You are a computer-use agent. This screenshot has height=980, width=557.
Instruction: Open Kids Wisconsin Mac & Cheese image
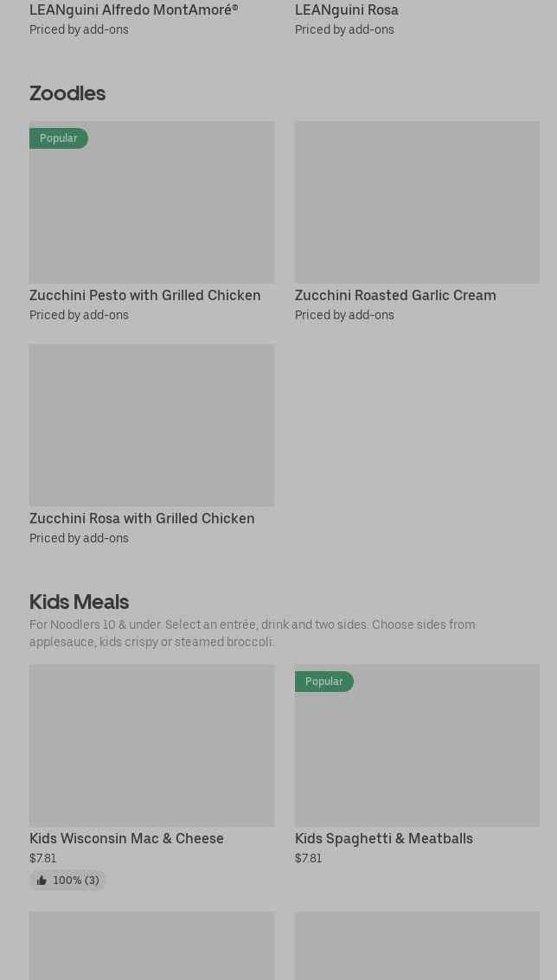tap(151, 746)
